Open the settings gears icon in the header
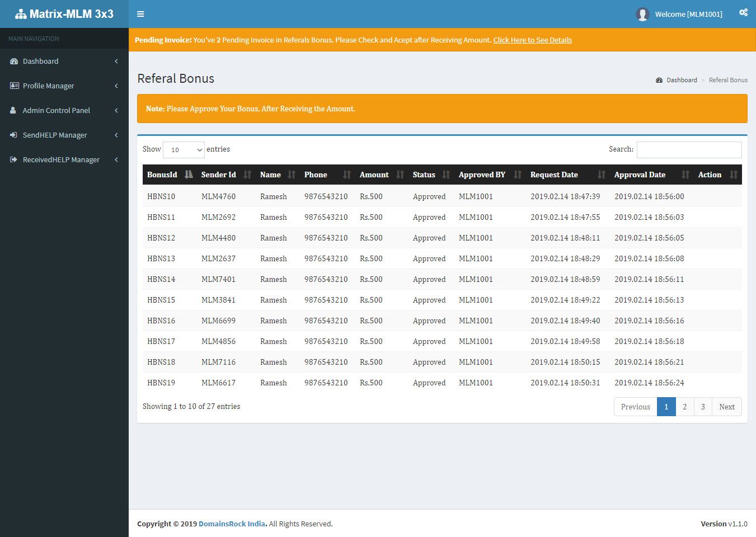 click(743, 12)
